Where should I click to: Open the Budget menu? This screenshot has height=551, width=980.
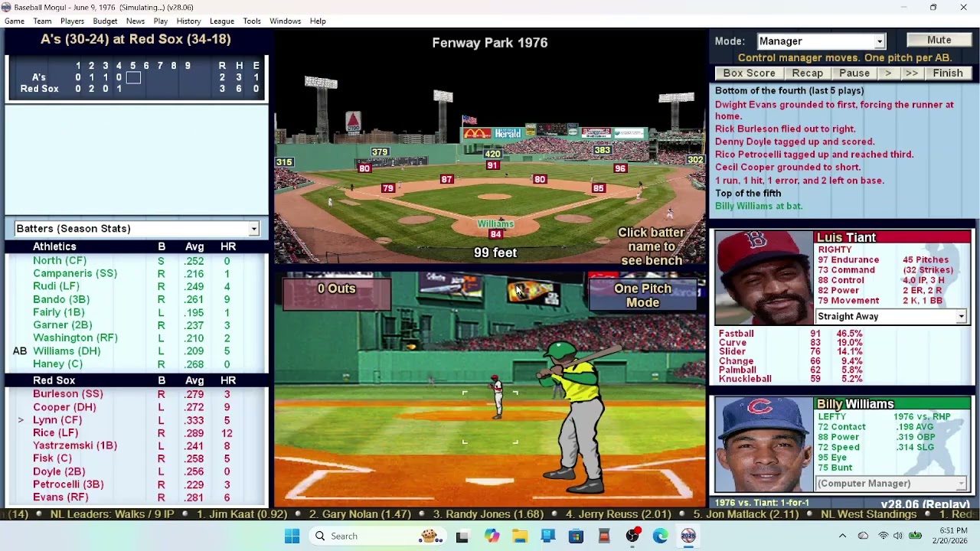pos(105,21)
